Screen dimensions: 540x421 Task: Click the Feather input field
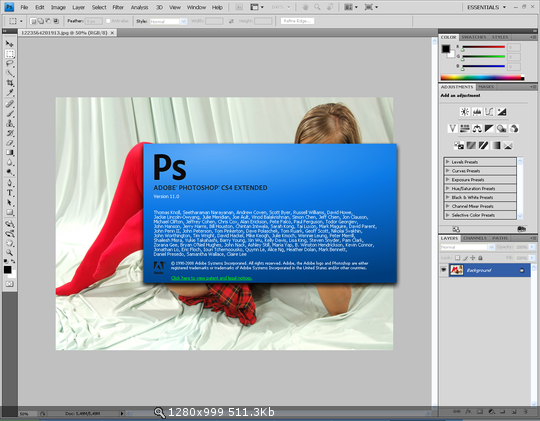[94, 21]
